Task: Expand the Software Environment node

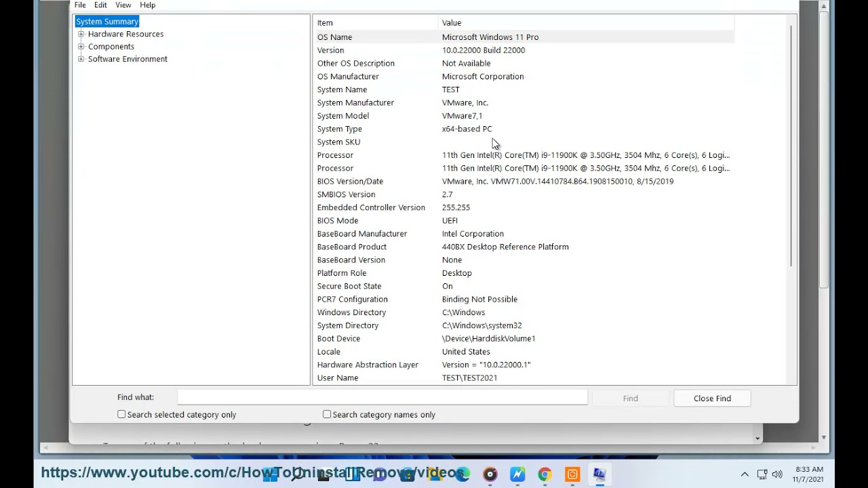Action: [x=81, y=59]
